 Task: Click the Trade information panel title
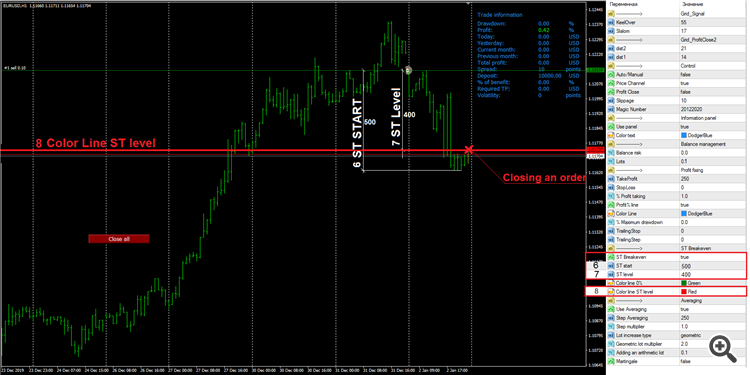[500, 15]
